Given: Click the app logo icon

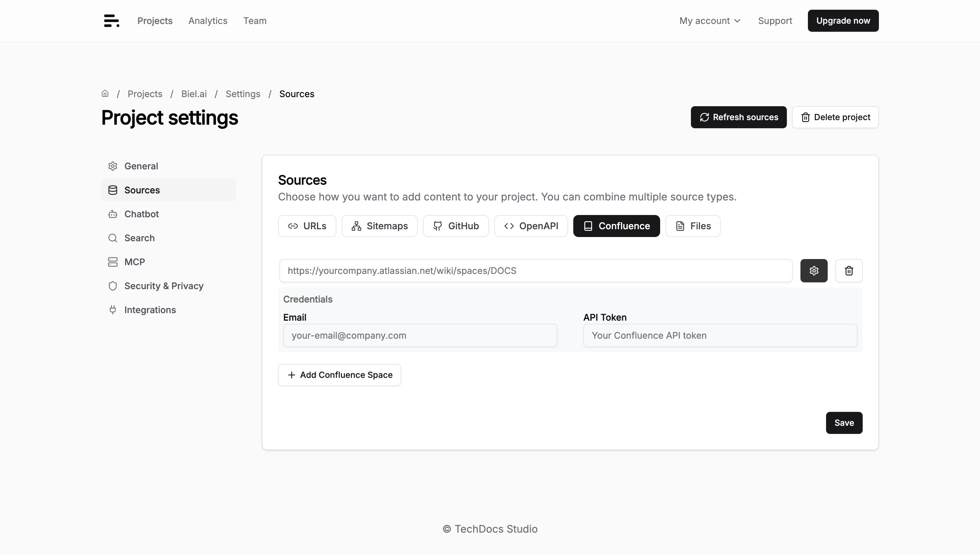Looking at the screenshot, I should (111, 21).
